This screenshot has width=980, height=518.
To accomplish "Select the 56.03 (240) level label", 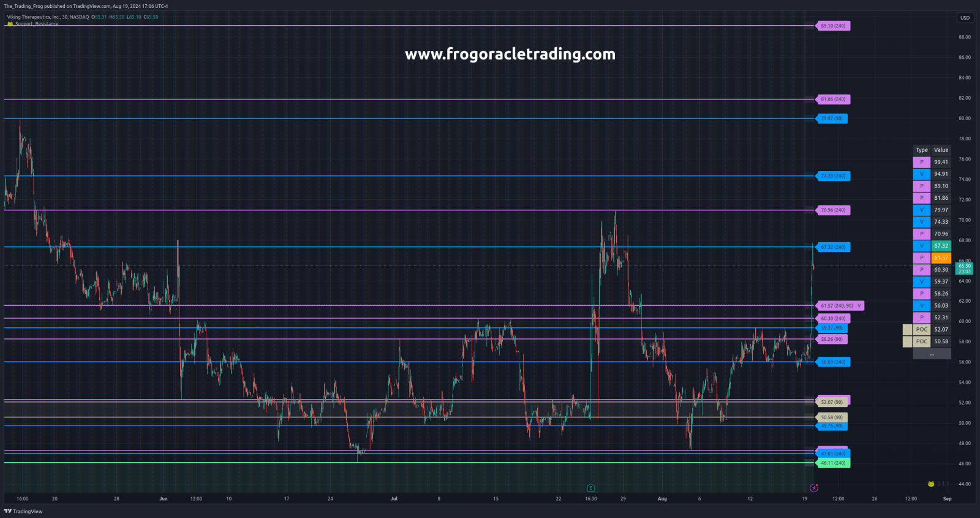I will [x=833, y=362].
